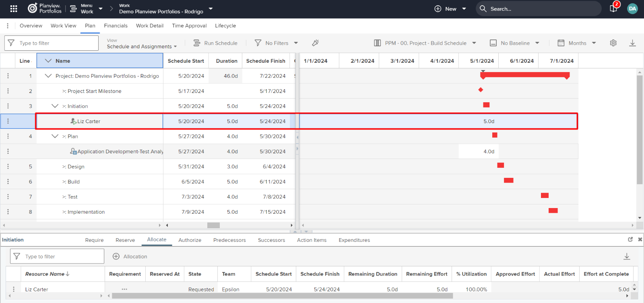Click the Application Development-Test Analyst resource icon
This screenshot has width=644, height=303.
[73, 151]
